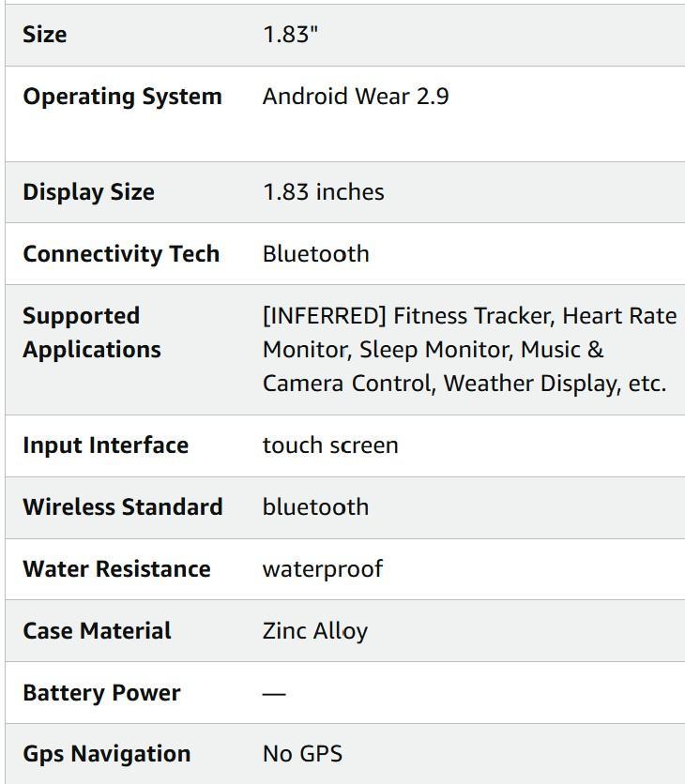Select the "Android Wear 2.9" value
This screenshot has width=685, height=784.
click(x=356, y=97)
